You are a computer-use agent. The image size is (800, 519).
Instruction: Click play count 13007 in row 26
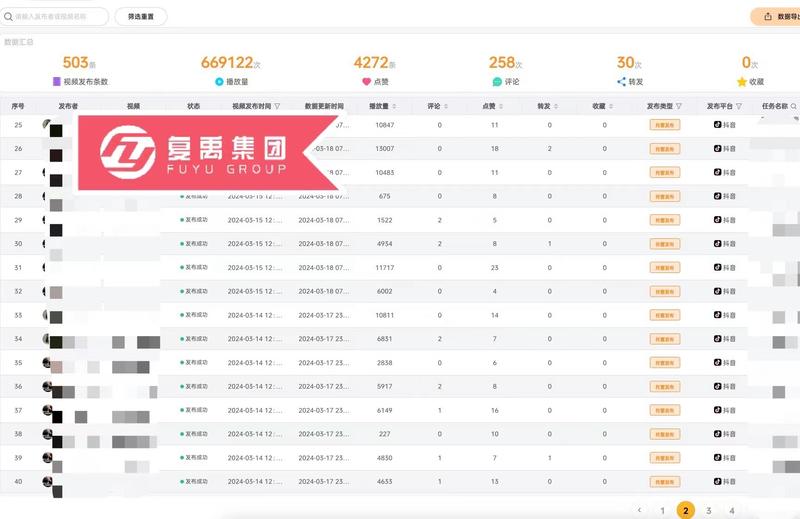tap(385, 149)
